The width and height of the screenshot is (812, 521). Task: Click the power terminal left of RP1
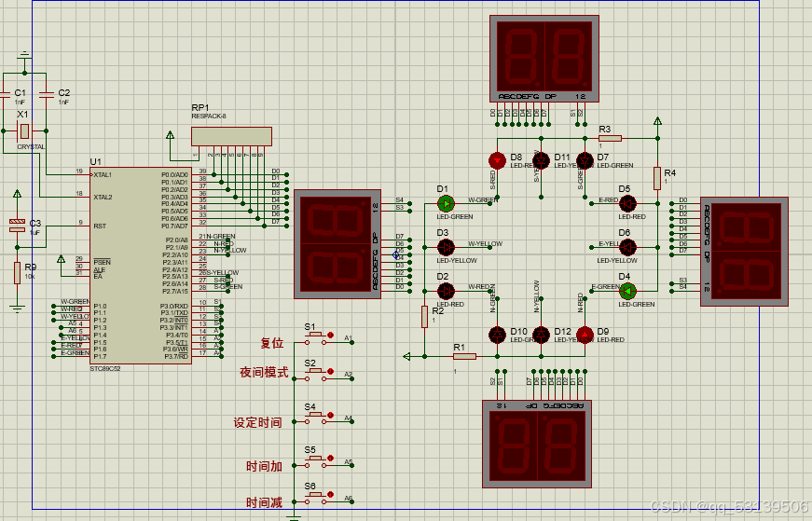click(170, 135)
